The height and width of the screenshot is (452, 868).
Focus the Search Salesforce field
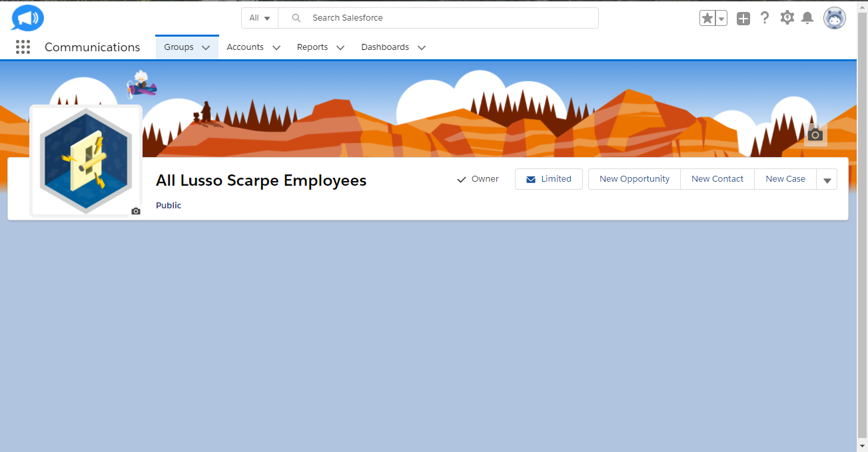click(x=438, y=18)
